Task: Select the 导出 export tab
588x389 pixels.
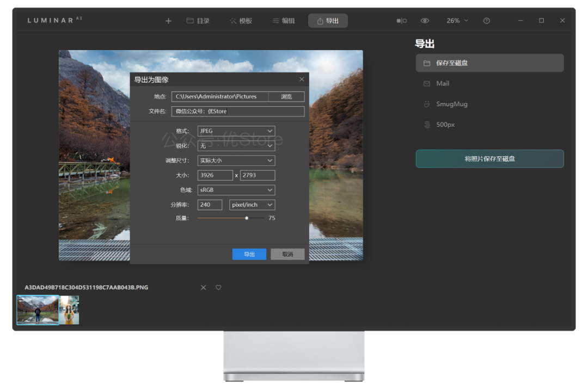Action: pos(328,21)
